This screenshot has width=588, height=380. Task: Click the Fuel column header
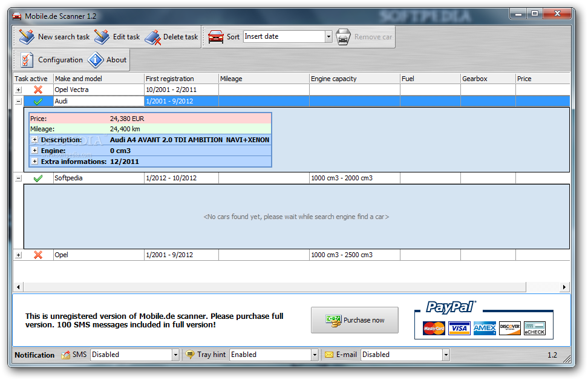click(x=430, y=79)
